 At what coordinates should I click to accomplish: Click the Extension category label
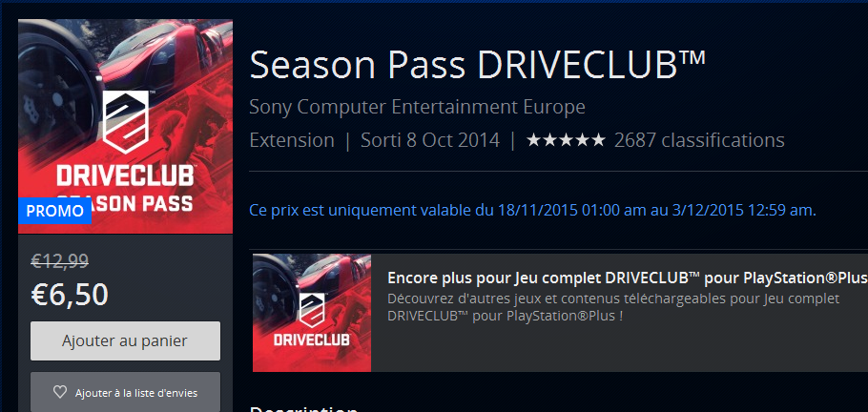point(292,140)
